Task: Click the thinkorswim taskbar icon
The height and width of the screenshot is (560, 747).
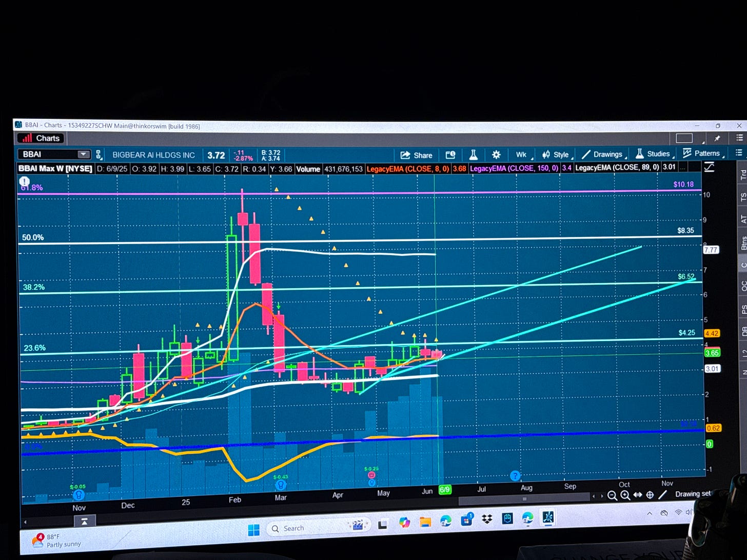Action: pos(548,517)
